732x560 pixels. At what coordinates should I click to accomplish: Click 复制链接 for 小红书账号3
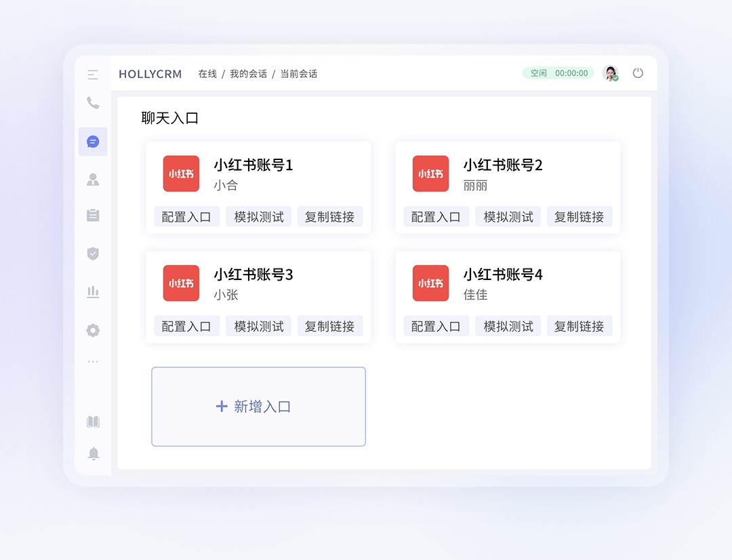coord(329,326)
